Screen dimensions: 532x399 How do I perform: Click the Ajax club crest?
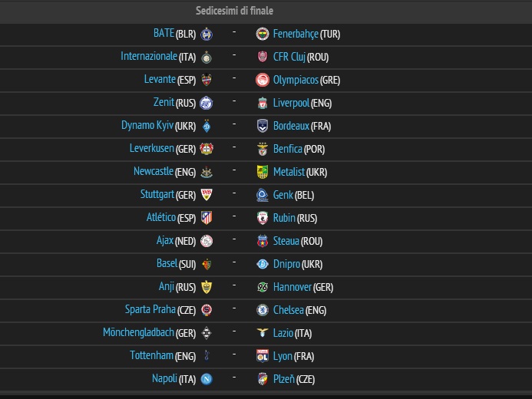(206, 241)
